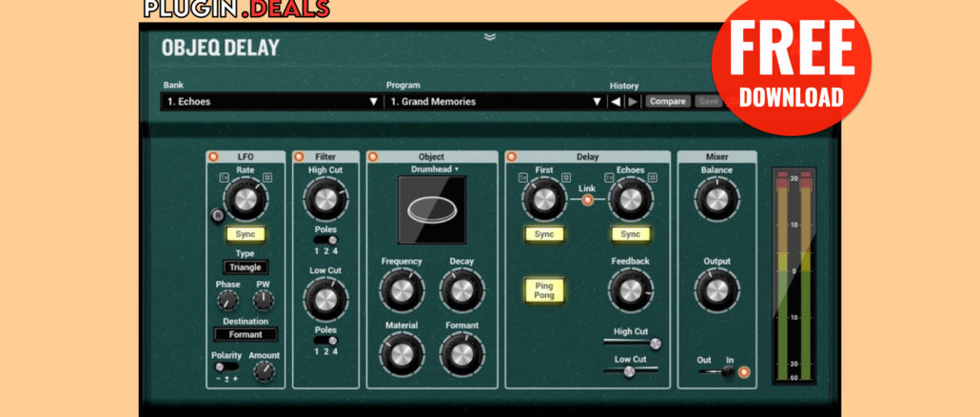Click the LFO Amount knob
Image resolution: width=980 pixels, height=417 pixels.
264,372
